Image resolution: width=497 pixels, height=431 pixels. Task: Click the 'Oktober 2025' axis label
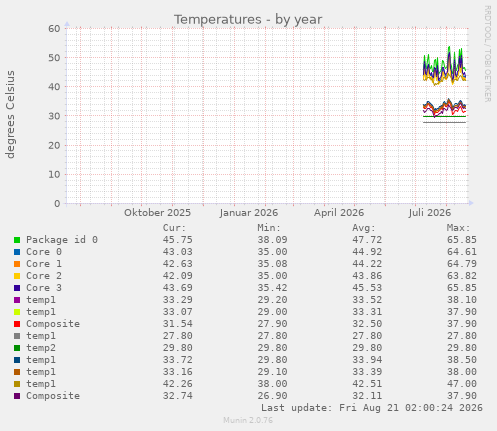157,213
